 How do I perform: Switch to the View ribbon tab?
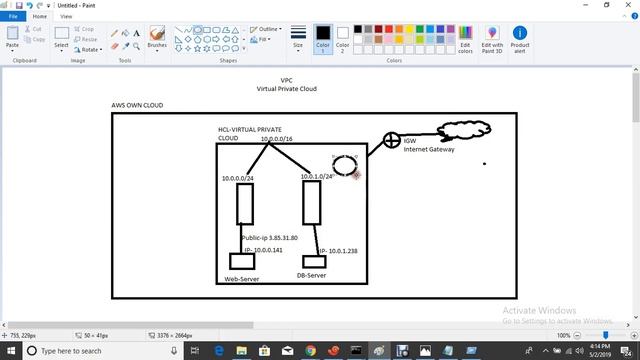tap(66, 16)
